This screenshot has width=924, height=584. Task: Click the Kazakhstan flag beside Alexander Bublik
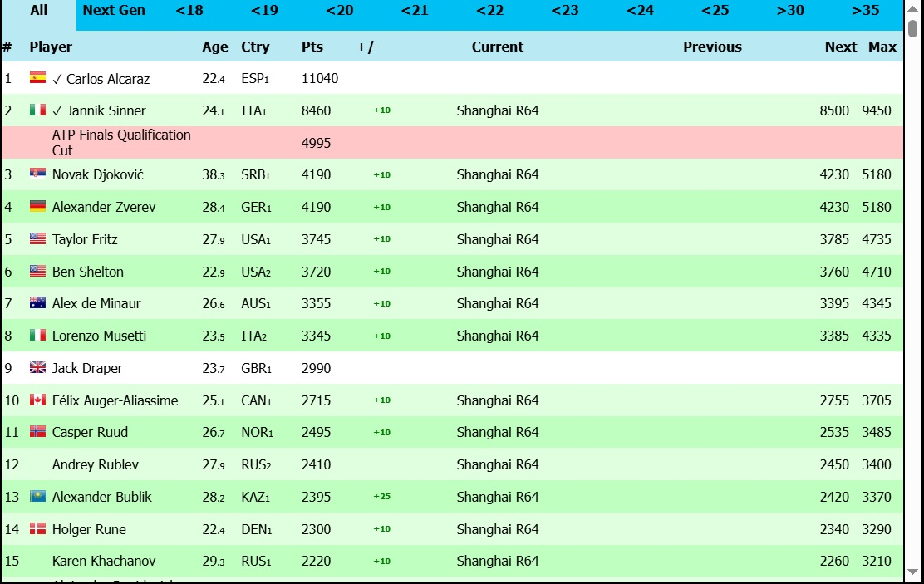coord(37,497)
